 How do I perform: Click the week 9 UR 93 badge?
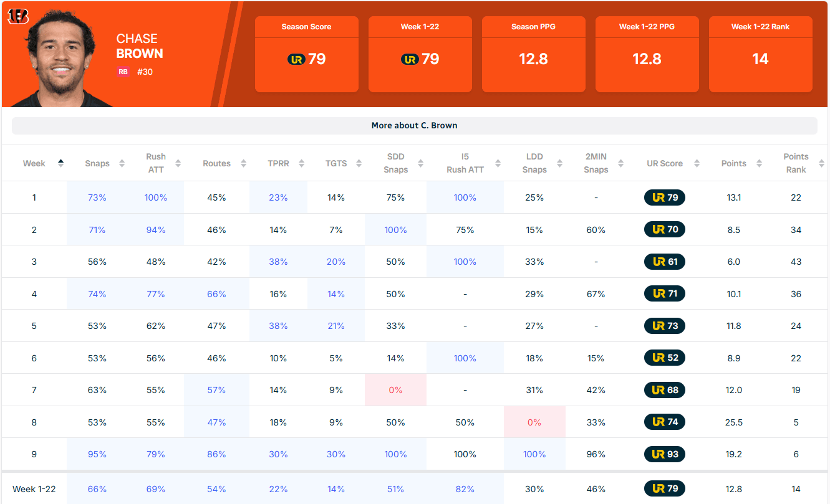(665, 454)
